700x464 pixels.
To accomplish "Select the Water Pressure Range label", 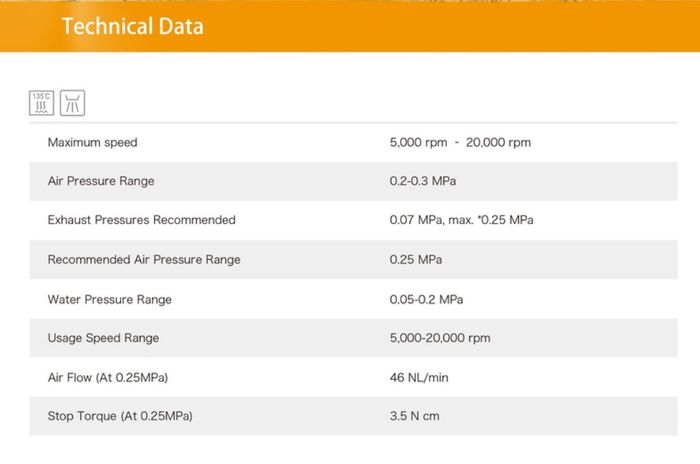I will point(110,299).
